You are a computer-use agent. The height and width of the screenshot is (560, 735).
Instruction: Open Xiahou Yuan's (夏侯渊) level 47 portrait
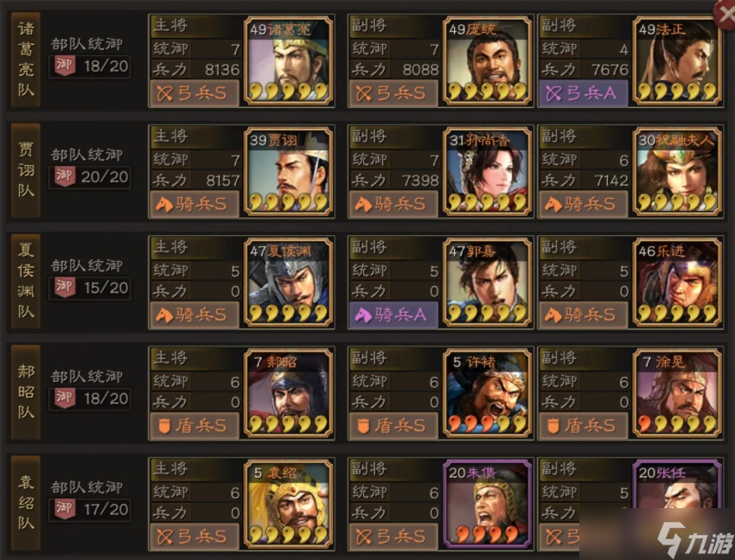point(288,283)
